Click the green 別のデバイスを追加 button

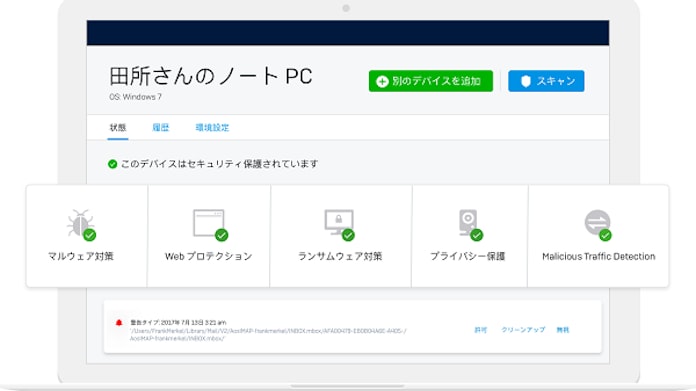(x=431, y=81)
